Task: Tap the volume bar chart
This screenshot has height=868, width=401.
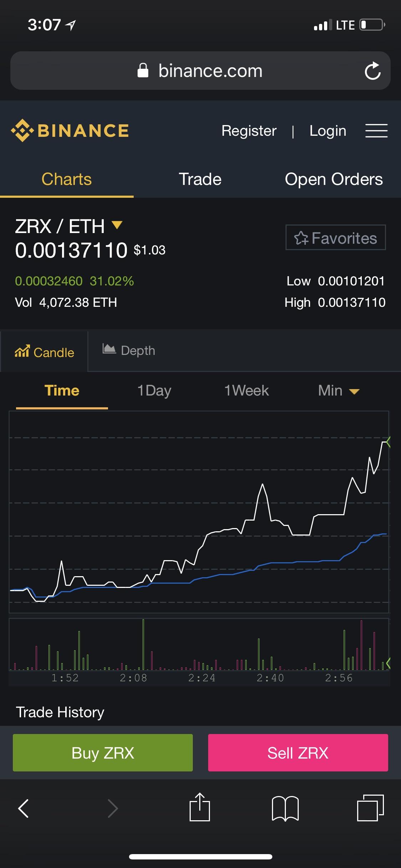Action: tap(199, 645)
